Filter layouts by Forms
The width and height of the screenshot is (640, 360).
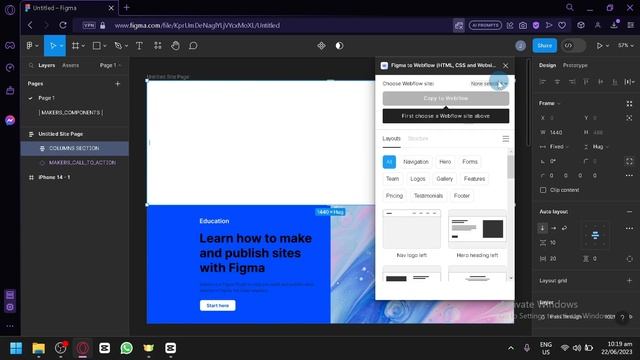click(x=470, y=162)
